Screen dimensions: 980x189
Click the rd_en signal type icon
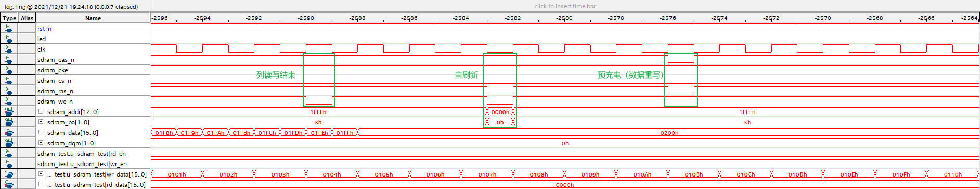pyautogui.click(x=9, y=154)
